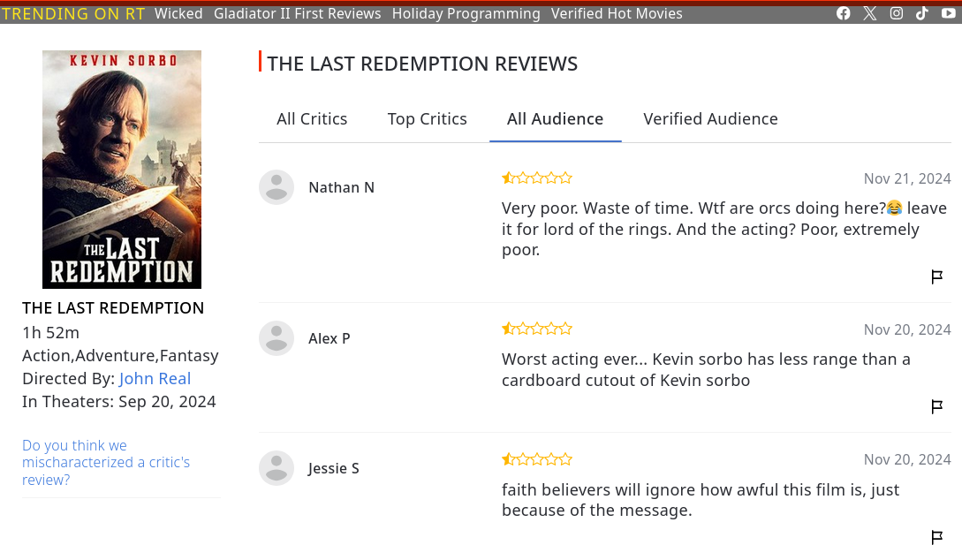Click Alex P's profile avatar
The height and width of the screenshot is (560, 962).
276,338
